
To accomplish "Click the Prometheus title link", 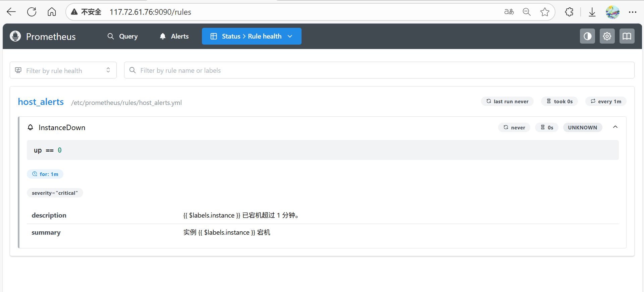I will tap(51, 37).
